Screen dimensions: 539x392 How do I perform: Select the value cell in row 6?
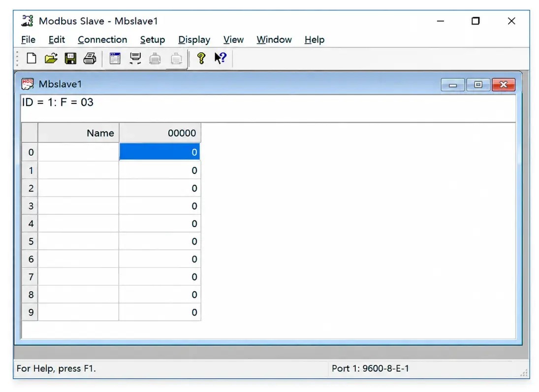[x=159, y=259]
